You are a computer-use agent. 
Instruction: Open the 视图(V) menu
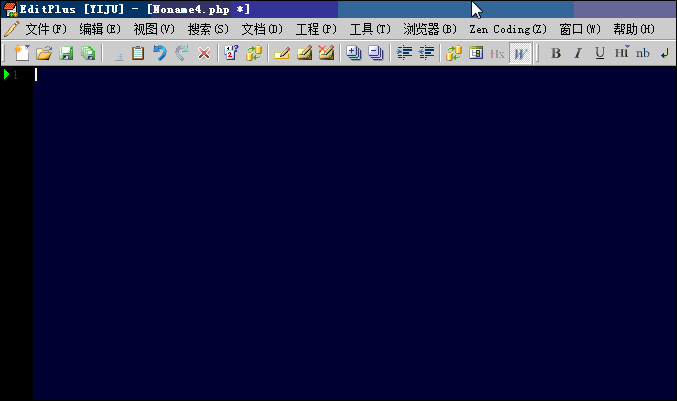[x=154, y=29]
